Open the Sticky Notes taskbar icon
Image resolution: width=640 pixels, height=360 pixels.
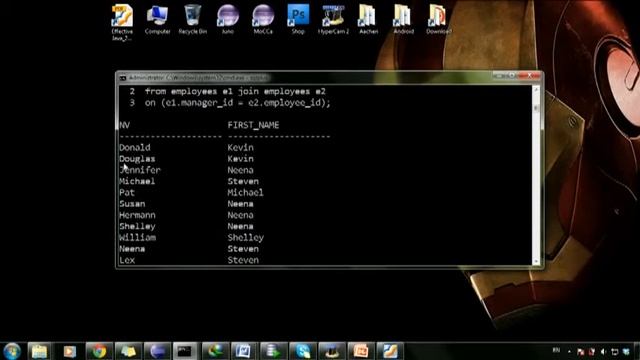point(128,351)
